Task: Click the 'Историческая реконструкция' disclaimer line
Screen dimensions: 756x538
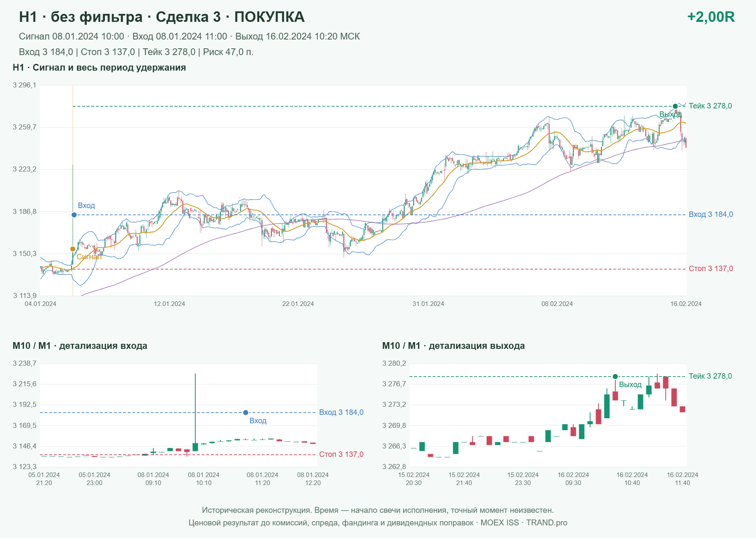Action: coord(378,510)
